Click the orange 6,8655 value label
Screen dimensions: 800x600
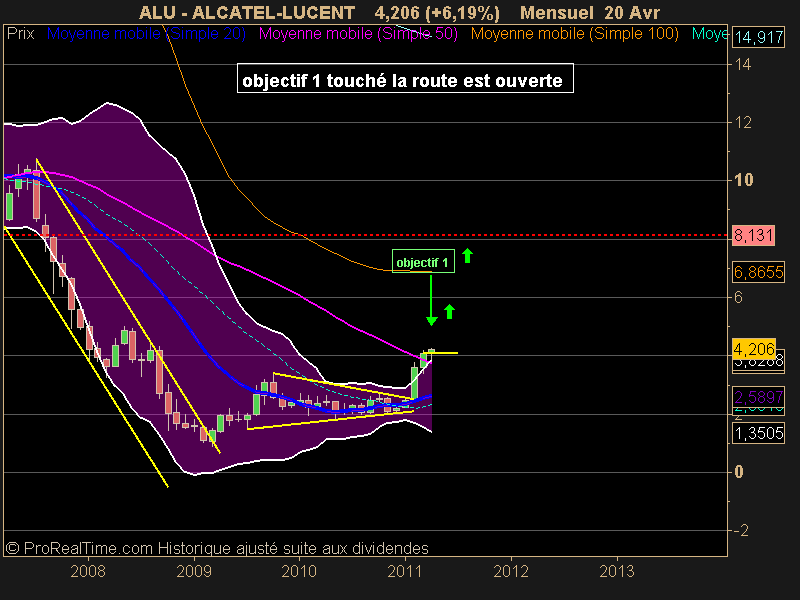(758, 272)
